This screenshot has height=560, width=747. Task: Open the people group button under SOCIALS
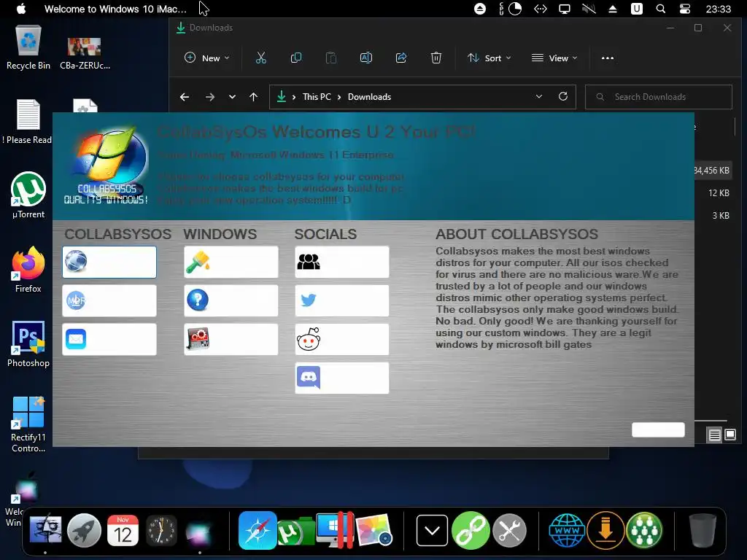click(342, 262)
